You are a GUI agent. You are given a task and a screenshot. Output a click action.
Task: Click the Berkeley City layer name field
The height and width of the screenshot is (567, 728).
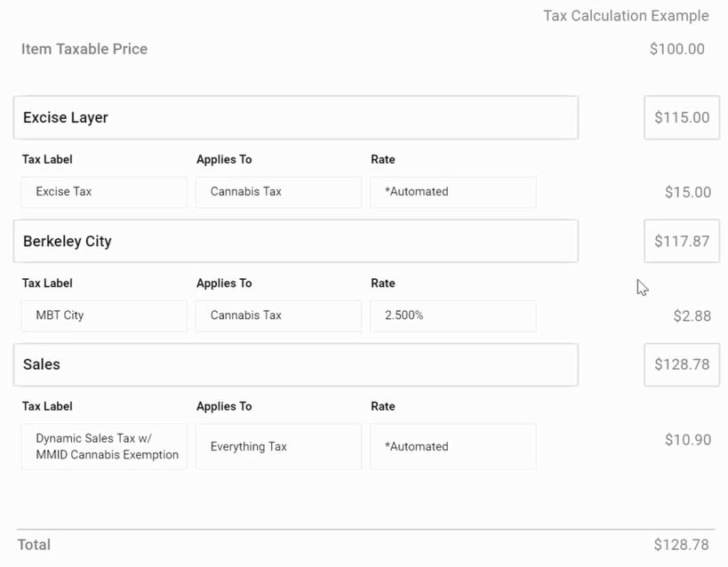click(x=296, y=241)
